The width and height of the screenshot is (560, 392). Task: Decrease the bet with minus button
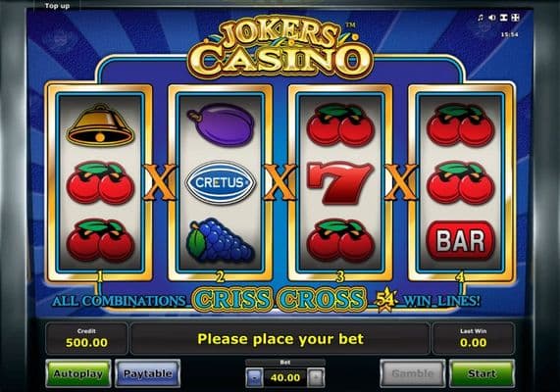click(x=254, y=377)
